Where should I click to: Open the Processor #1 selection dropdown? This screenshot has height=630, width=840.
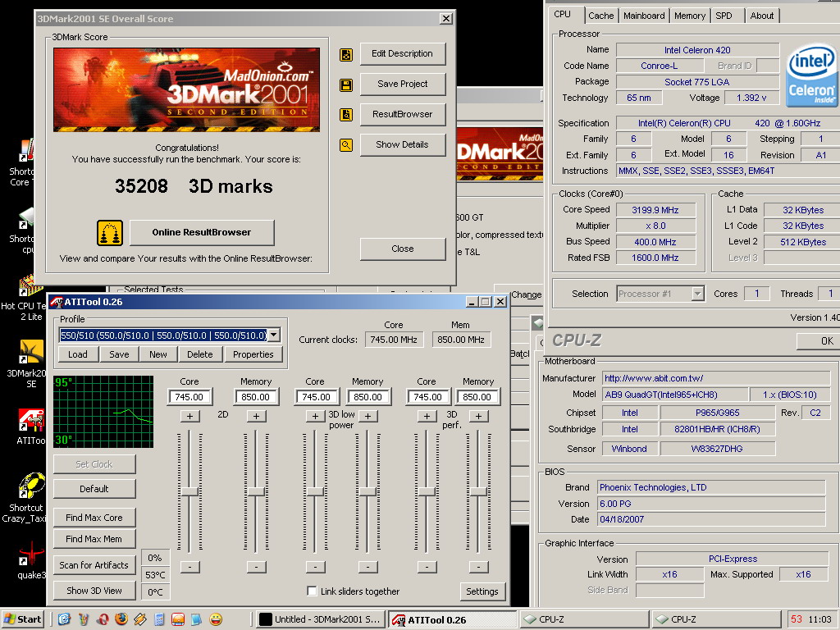point(697,294)
